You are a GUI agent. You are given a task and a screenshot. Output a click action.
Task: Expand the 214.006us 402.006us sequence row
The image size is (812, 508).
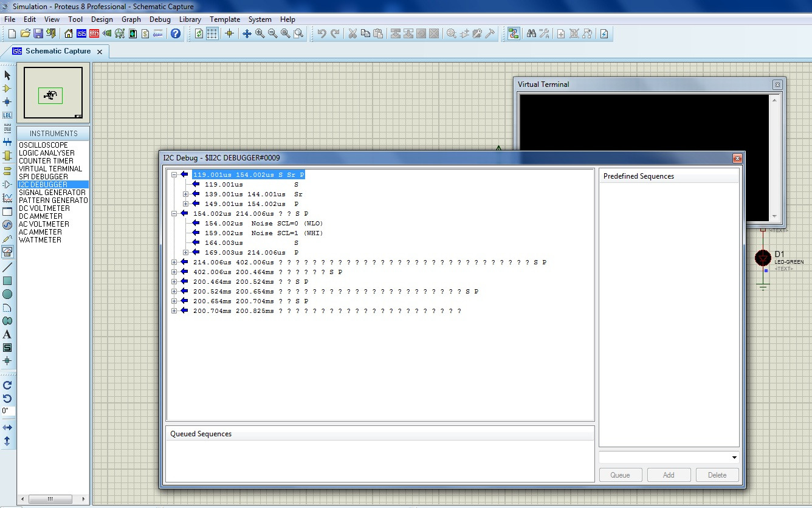click(174, 262)
